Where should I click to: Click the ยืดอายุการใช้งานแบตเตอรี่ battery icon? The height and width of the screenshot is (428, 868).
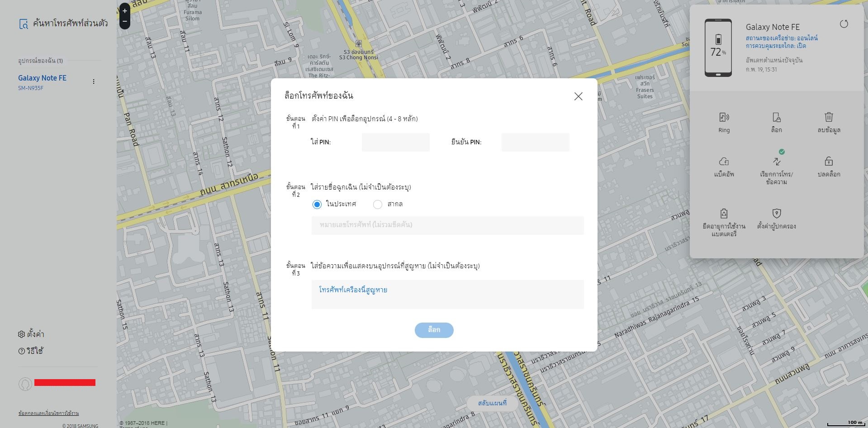[724, 214]
